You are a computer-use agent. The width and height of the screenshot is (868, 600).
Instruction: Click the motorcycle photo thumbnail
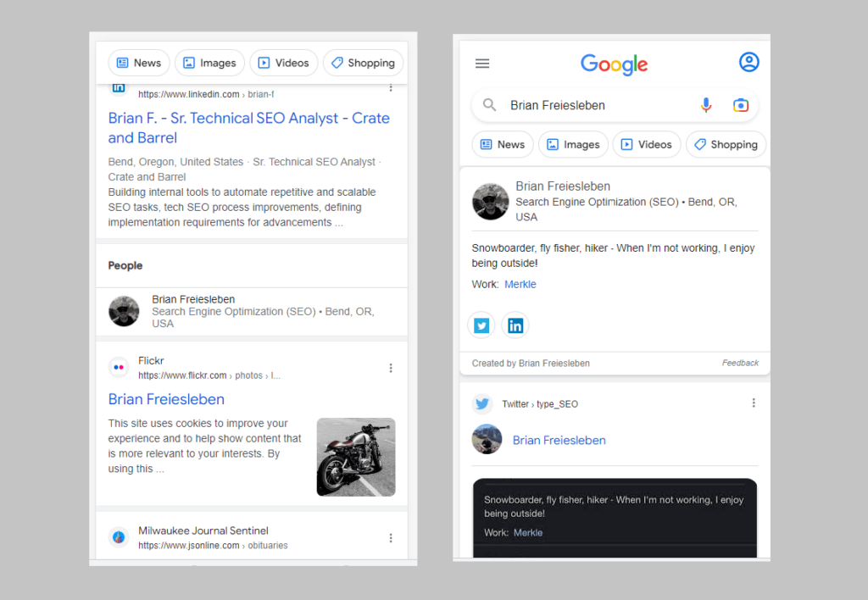[x=356, y=457]
